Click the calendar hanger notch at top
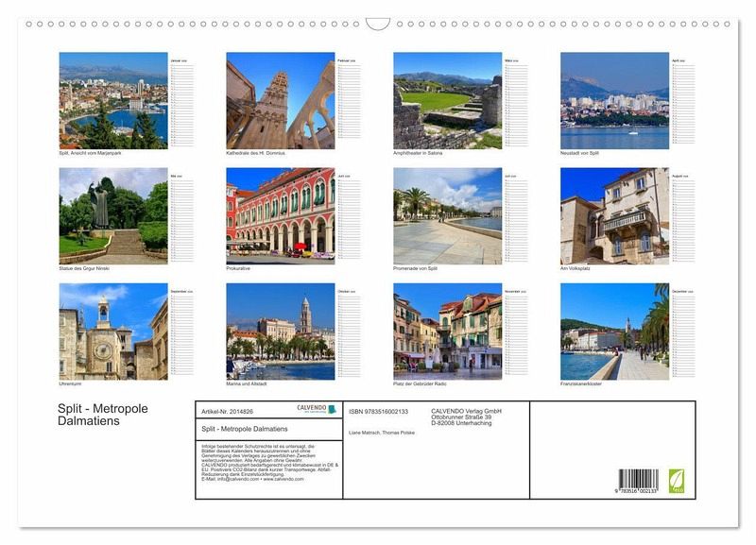 pyautogui.click(x=378, y=24)
